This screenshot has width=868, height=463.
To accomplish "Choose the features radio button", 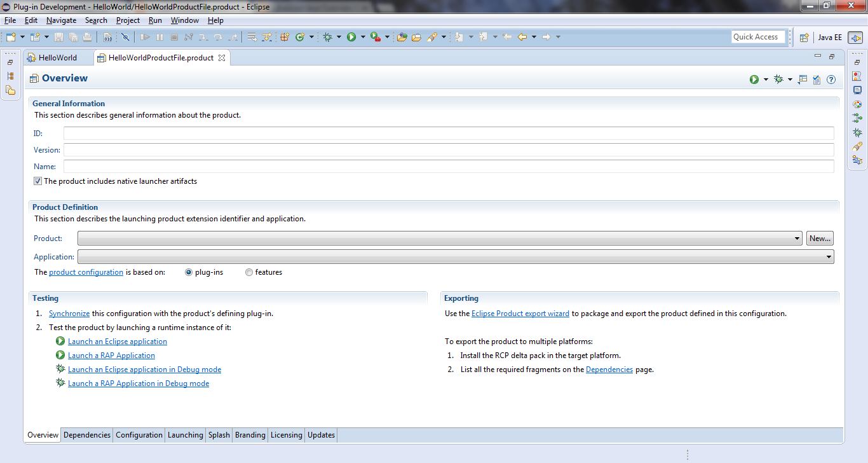I will pos(248,272).
